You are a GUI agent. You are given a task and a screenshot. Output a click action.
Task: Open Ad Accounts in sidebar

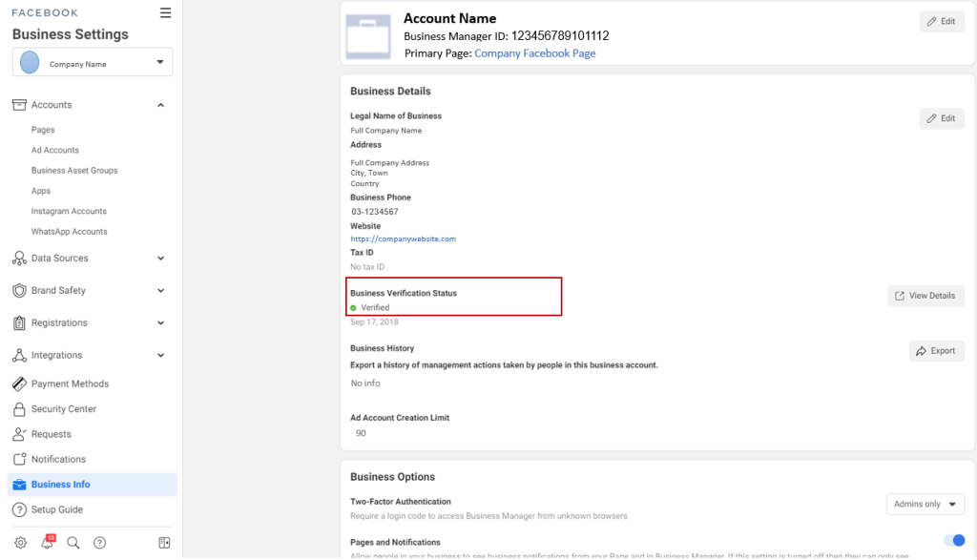55,150
